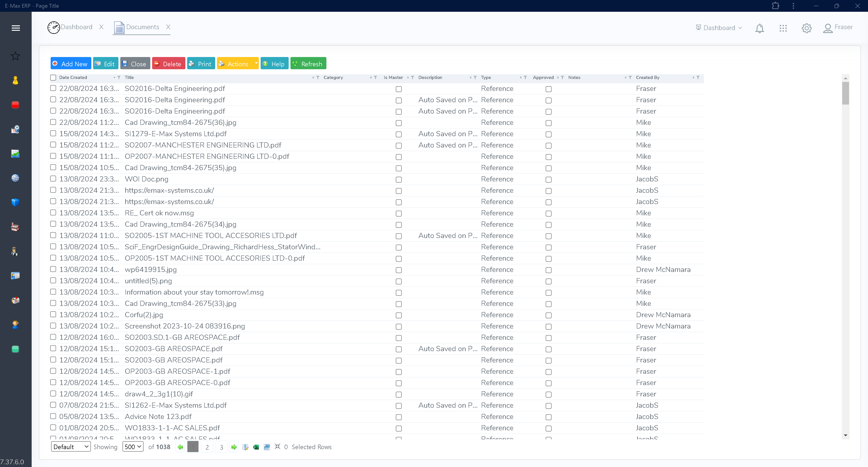Open the settings gear icon

click(x=806, y=28)
